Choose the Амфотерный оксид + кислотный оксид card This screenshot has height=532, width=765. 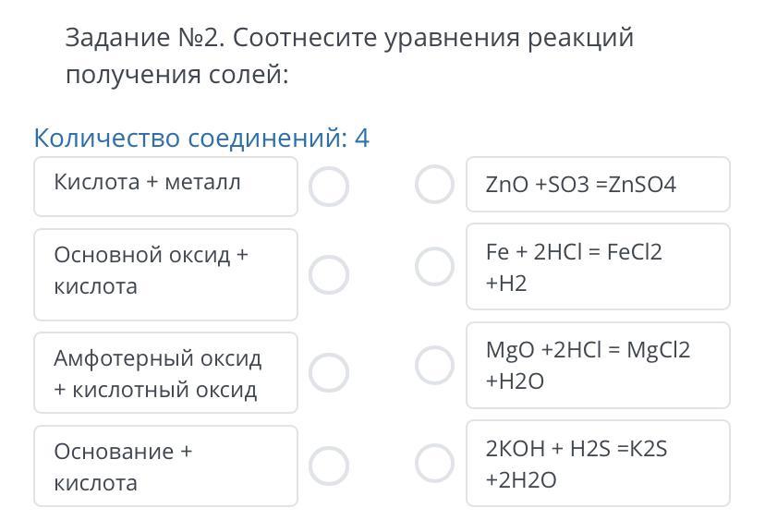pos(165,372)
